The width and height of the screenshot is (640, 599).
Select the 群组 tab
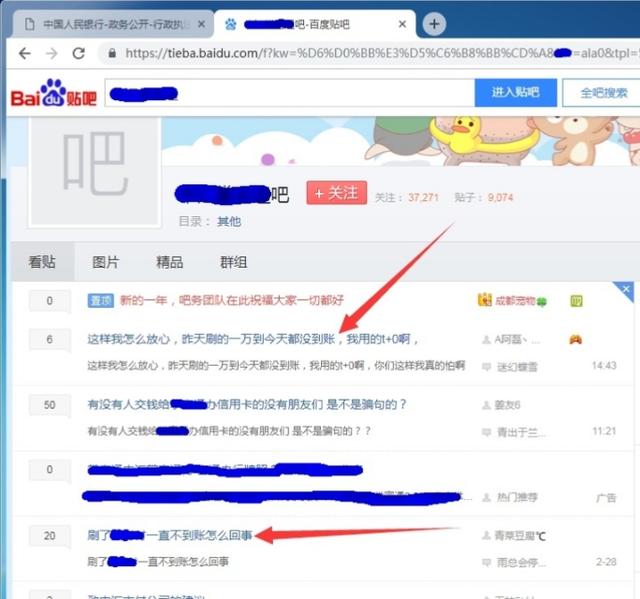click(233, 262)
